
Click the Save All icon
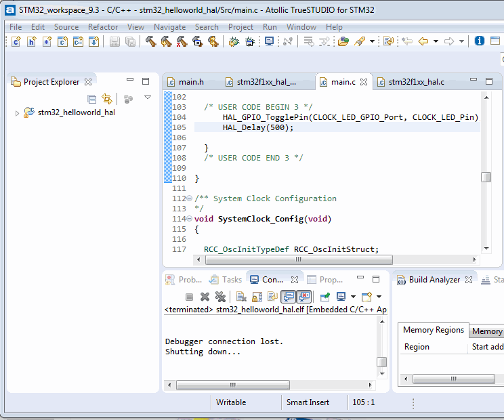[x=130, y=41]
